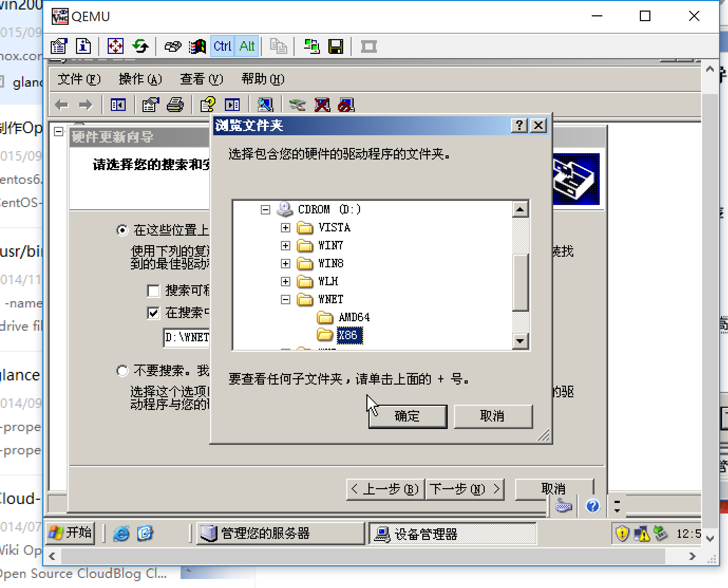Select the AMD64 folder
Screen dimensions: 728x588
click(354, 318)
